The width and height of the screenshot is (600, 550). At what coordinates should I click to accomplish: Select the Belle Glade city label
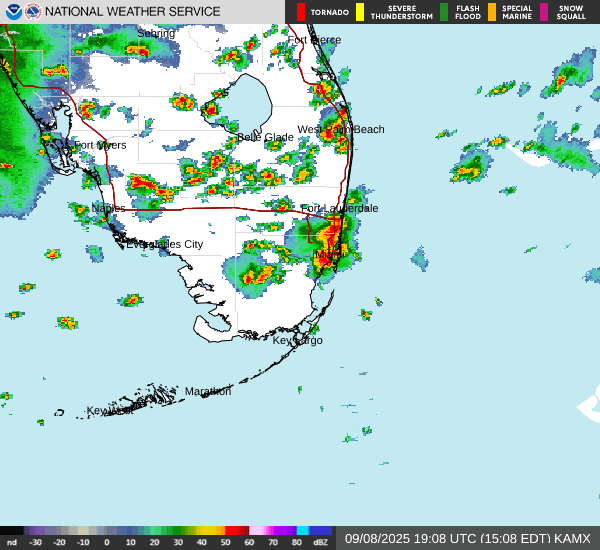coord(265,137)
